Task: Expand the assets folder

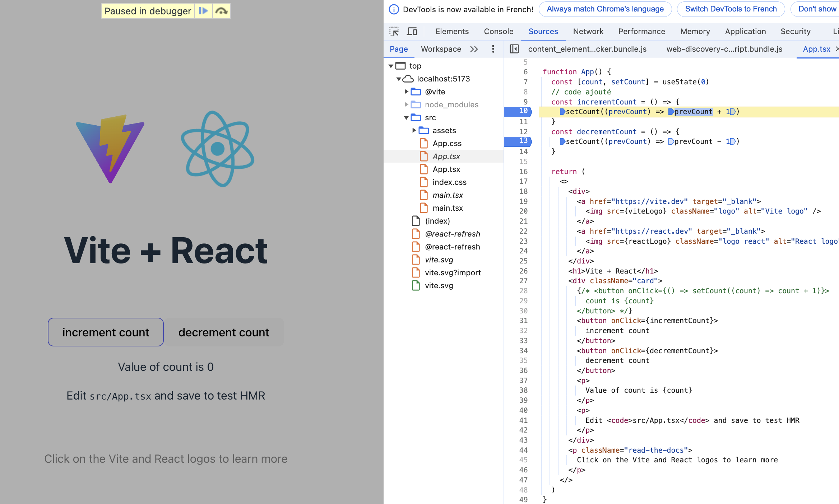Action: [414, 131]
